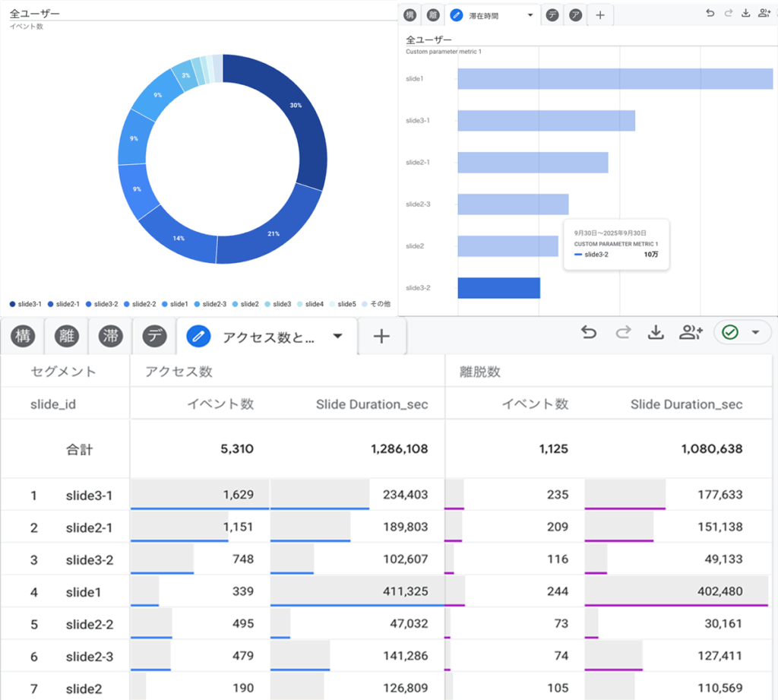
Task: Download the アクセス数 table exploration
Action: (x=656, y=333)
